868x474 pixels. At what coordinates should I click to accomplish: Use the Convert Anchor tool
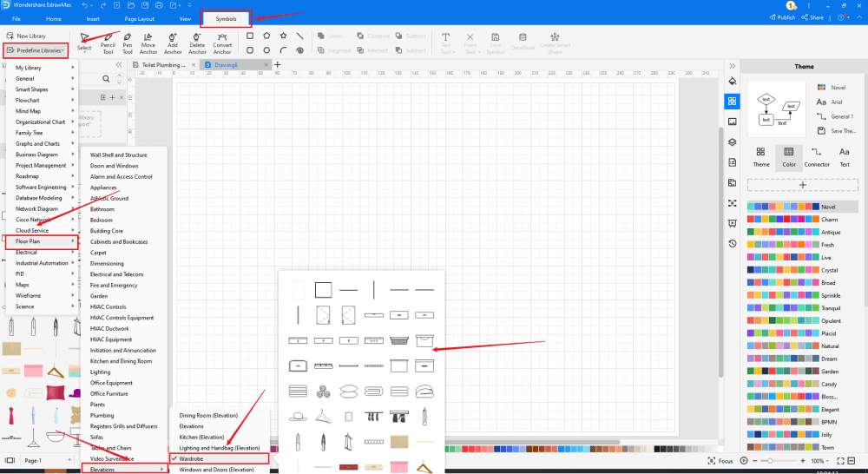(222, 43)
